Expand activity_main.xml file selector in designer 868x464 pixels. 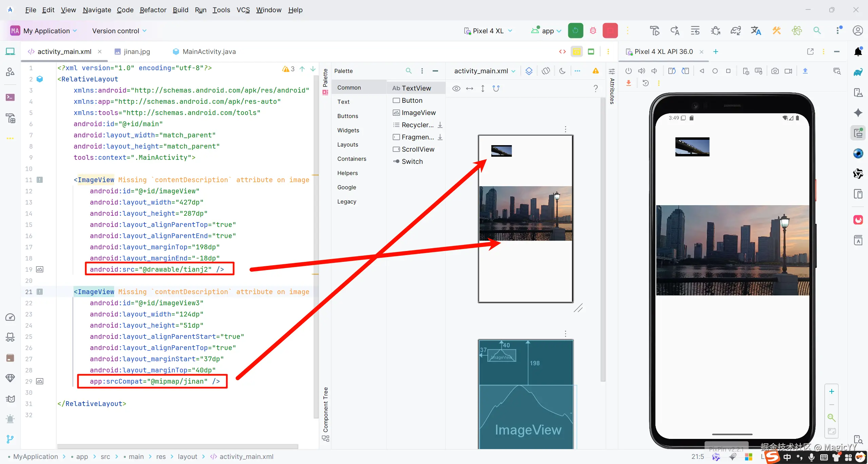tap(485, 71)
